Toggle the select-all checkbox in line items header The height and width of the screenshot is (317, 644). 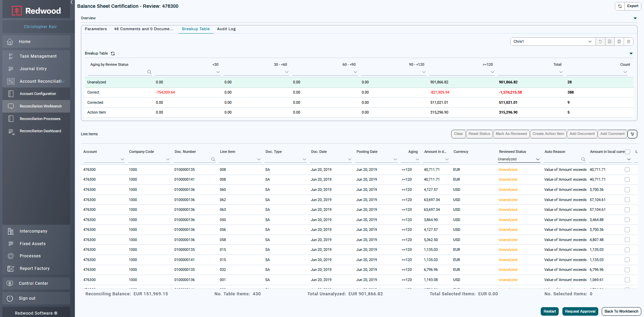point(627,152)
